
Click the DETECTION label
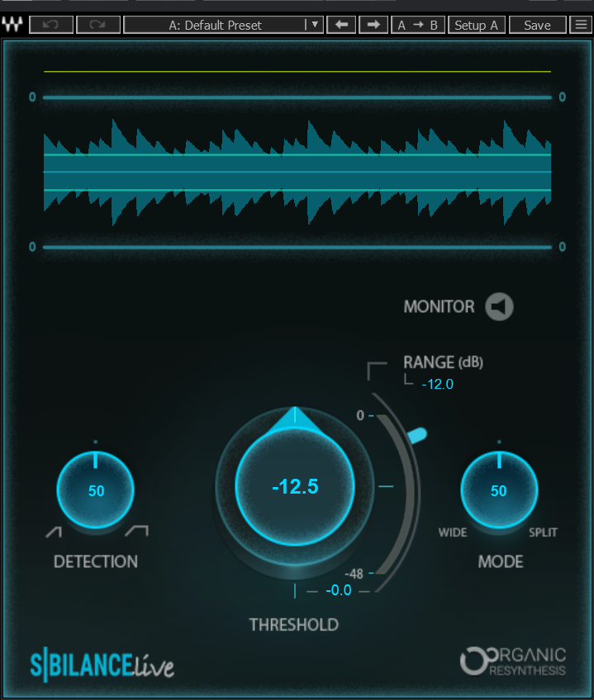(96, 561)
